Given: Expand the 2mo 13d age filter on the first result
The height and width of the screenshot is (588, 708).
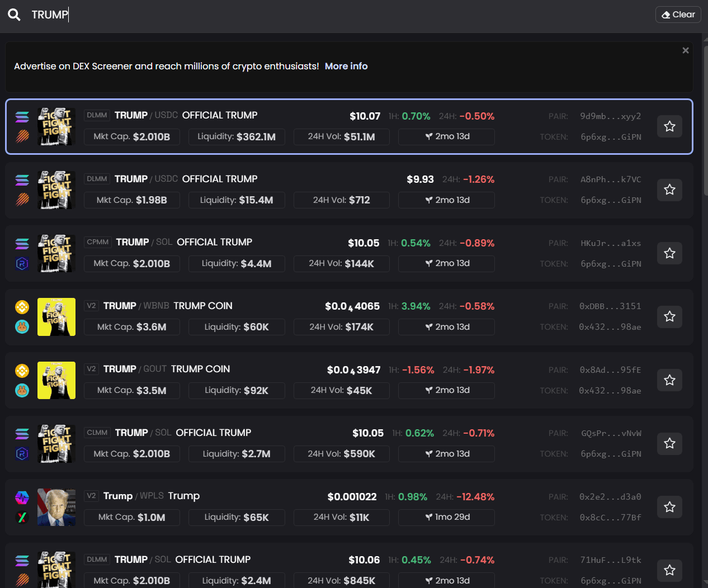Looking at the screenshot, I should (x=446, y=136).
